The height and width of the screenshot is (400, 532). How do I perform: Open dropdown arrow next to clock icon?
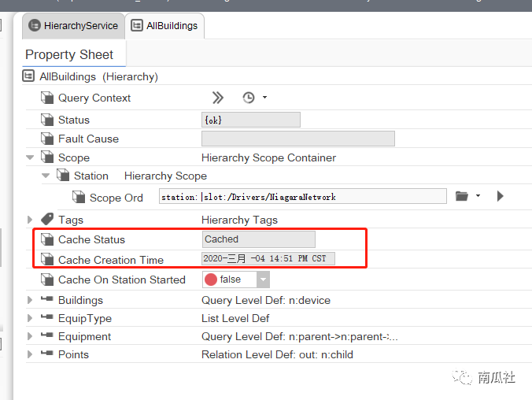(x=264, y=98)
